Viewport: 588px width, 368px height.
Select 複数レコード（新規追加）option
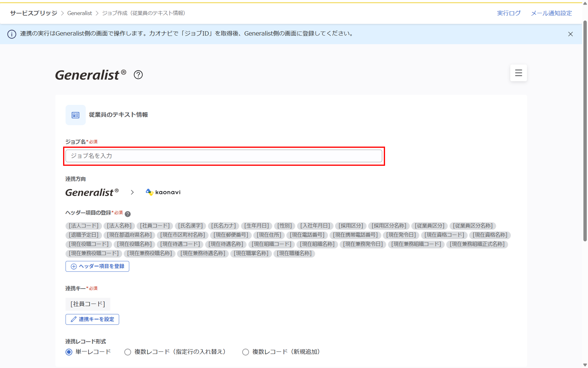pyautogui.click(x=246, y=352)
